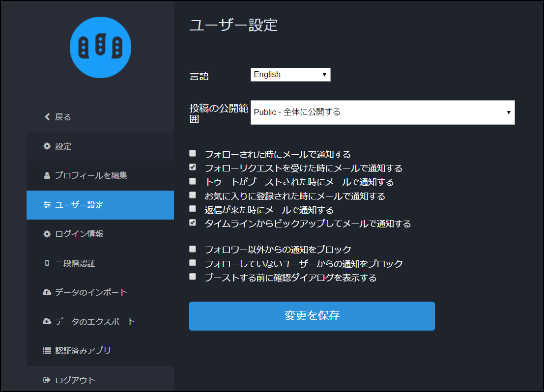Click the list icon beside 認証済みアプリ
Viewport: 544px width, 392px height.
tap(47, 351)
